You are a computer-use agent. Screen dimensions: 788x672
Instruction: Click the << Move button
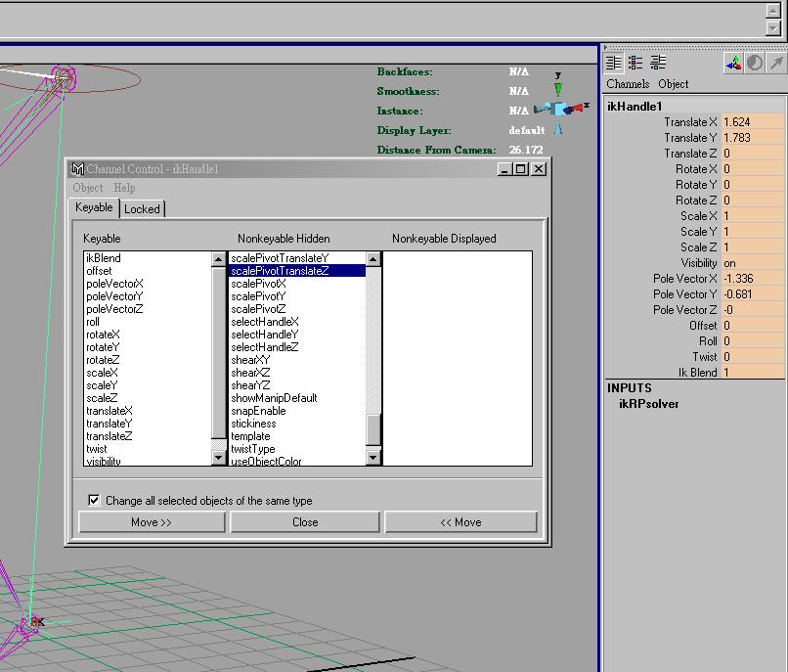[x=460, y=522]
